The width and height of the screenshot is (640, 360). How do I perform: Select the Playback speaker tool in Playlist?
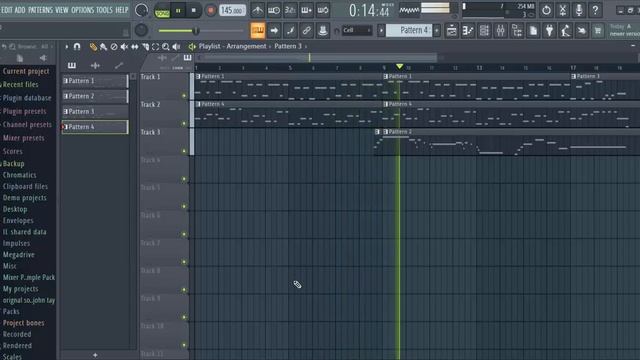click(x=176, y=47)
